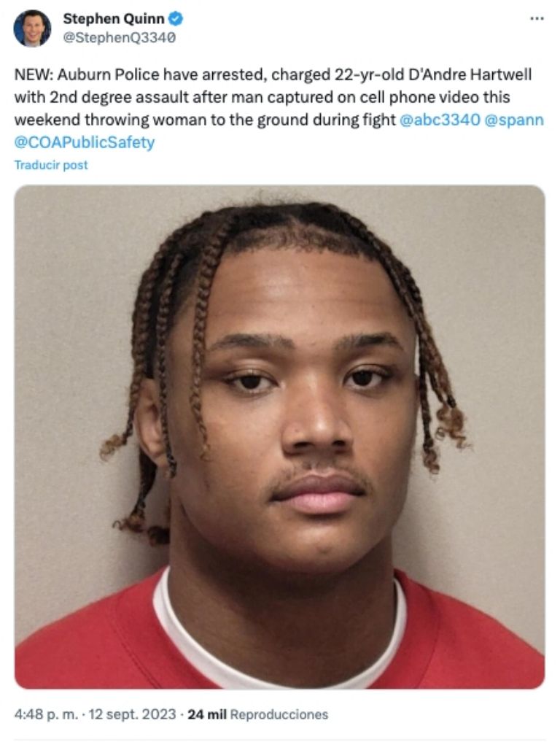
Task: Click Traducir post to translate
Action: coord(51,165)
